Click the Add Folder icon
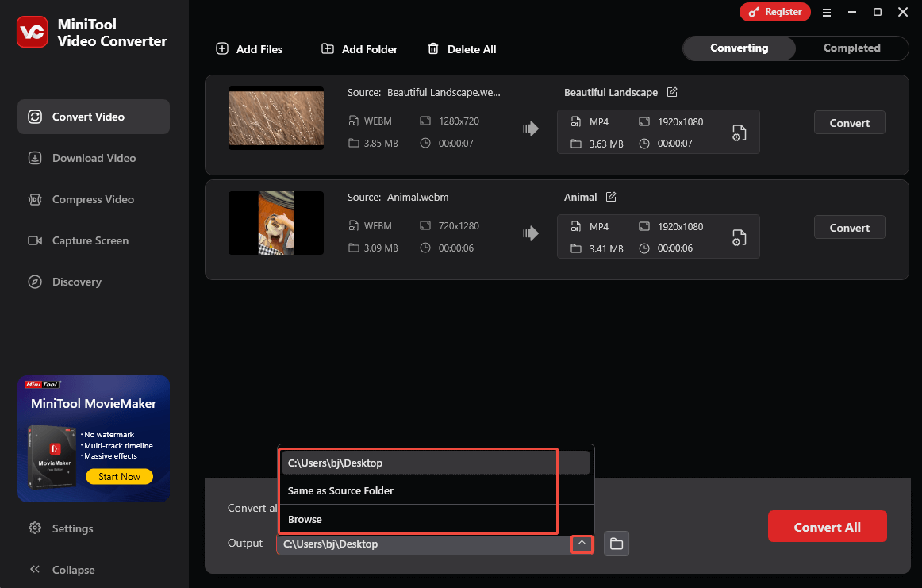The height and width of the screenshot is (588, 922). pyautogui.click(x=328, y=48)
